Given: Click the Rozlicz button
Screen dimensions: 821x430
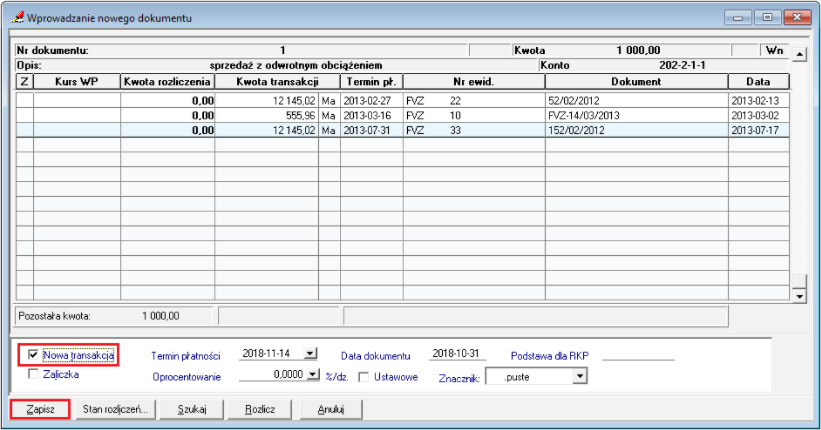Looking at the screenshot, I should click(260, 409).
